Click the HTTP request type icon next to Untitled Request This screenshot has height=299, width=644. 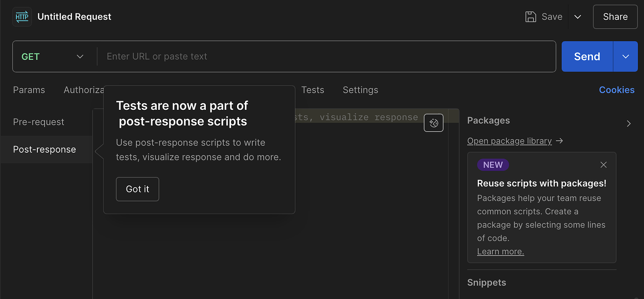(21, 16)
